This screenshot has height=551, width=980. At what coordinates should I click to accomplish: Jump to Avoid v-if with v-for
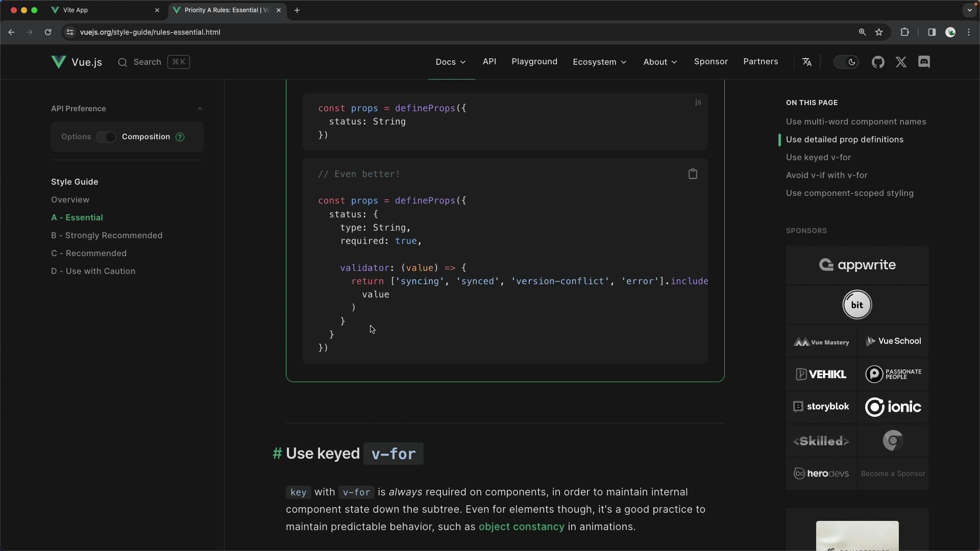coord(826,176)
